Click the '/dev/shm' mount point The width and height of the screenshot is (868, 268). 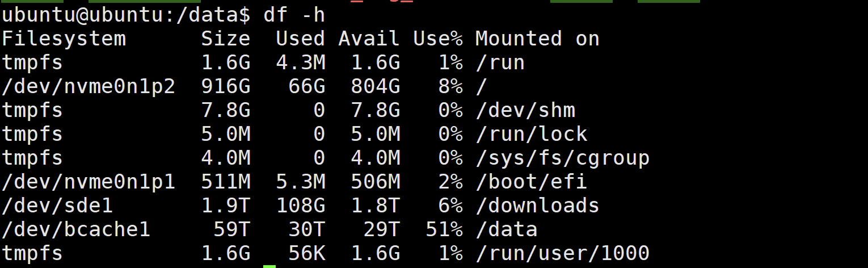(x=525, y=110)
